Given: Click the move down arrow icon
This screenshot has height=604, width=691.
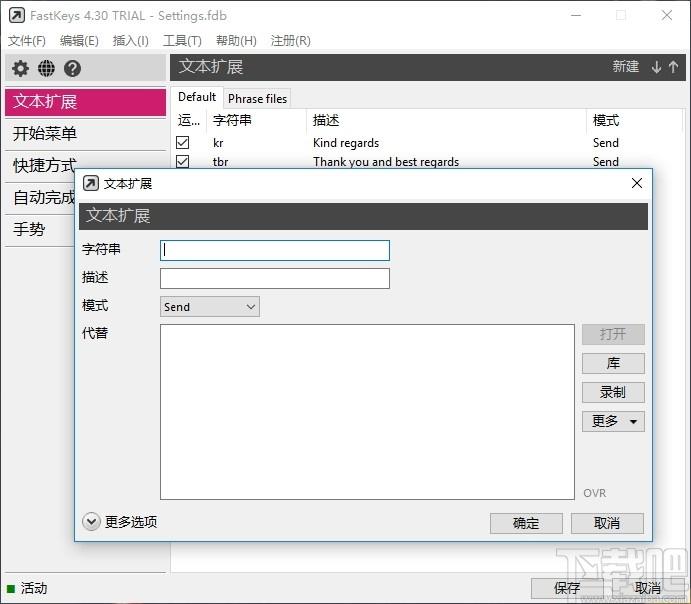Looking at the screenshot, I should (656, 67).
